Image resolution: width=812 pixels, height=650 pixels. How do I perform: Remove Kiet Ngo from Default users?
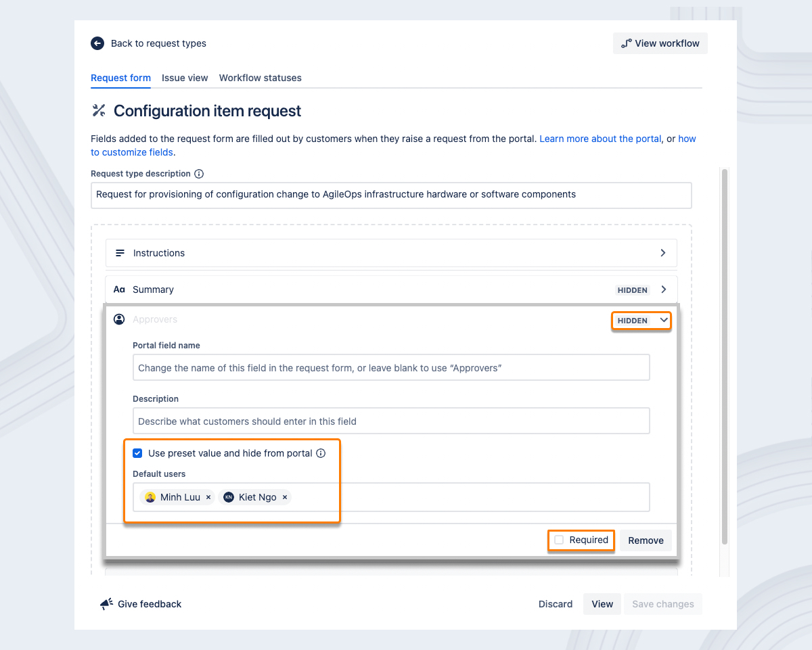(285, 496)
